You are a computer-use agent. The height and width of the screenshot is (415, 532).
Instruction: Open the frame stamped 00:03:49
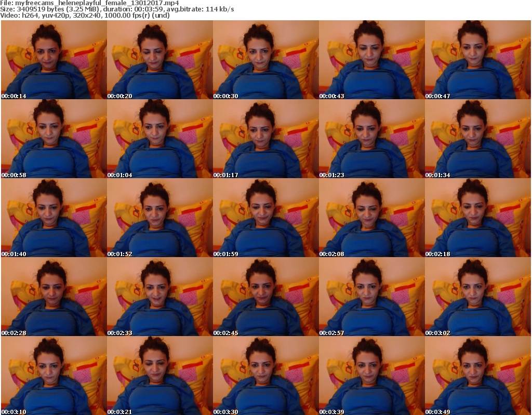coord(478,376)
